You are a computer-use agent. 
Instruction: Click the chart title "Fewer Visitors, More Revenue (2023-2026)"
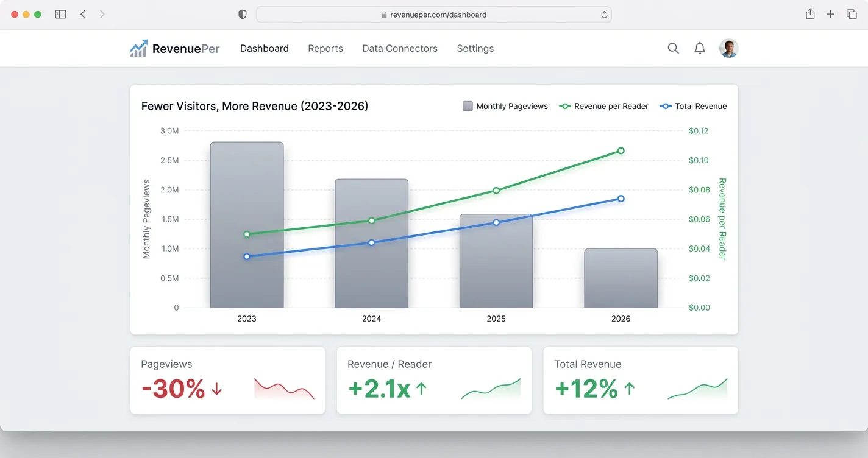(x=255, y=106)
